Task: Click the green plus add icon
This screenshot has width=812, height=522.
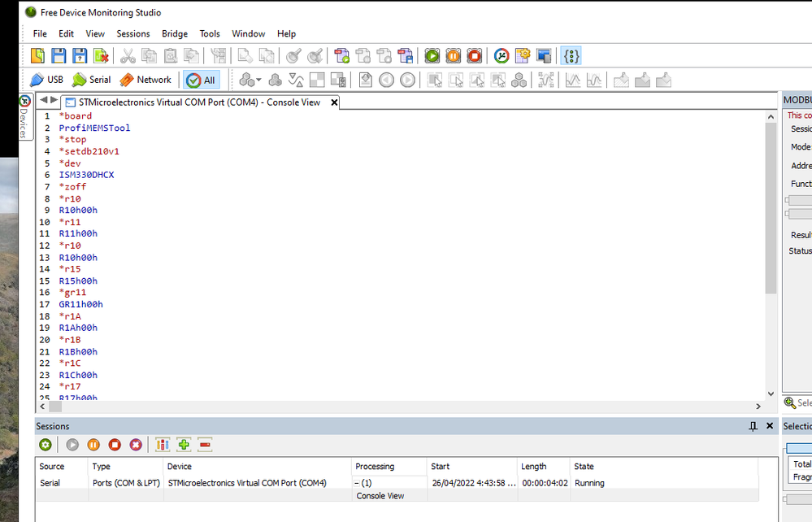Action: pos(184,444)
